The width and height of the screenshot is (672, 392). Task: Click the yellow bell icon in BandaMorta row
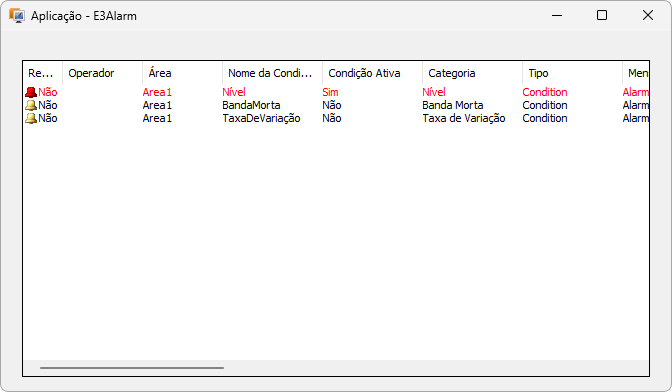(31, 105)
